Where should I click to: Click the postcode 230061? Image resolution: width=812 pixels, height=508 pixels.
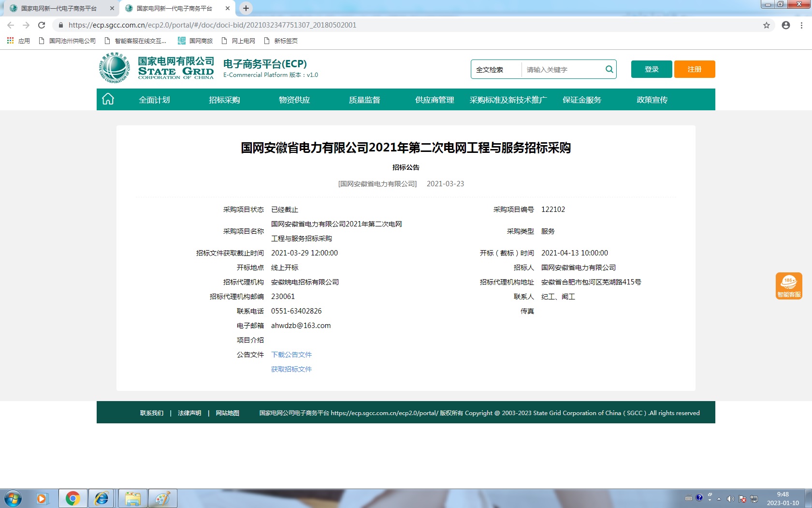[x=283, y=297]
